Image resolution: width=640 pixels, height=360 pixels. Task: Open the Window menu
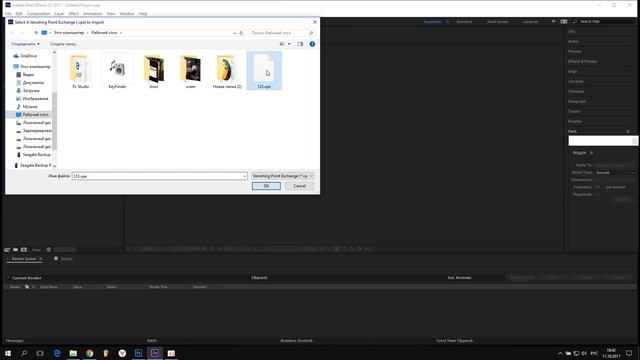click(x=127, y=14)
